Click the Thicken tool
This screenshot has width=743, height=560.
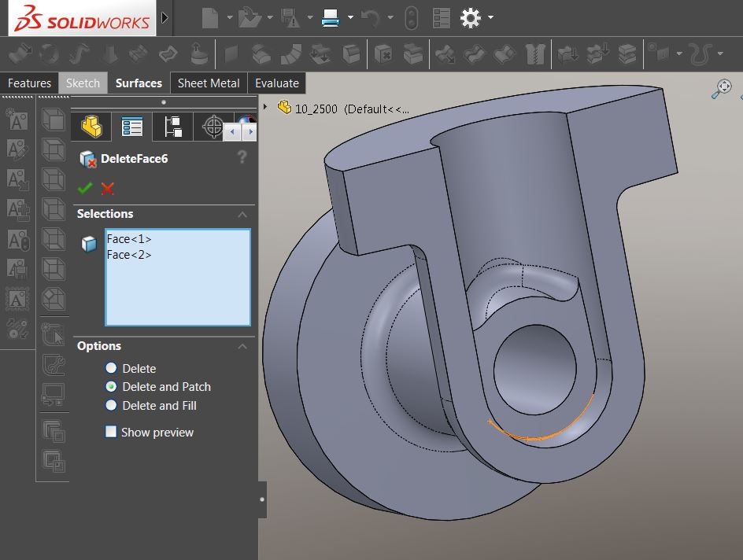point(567,54)
